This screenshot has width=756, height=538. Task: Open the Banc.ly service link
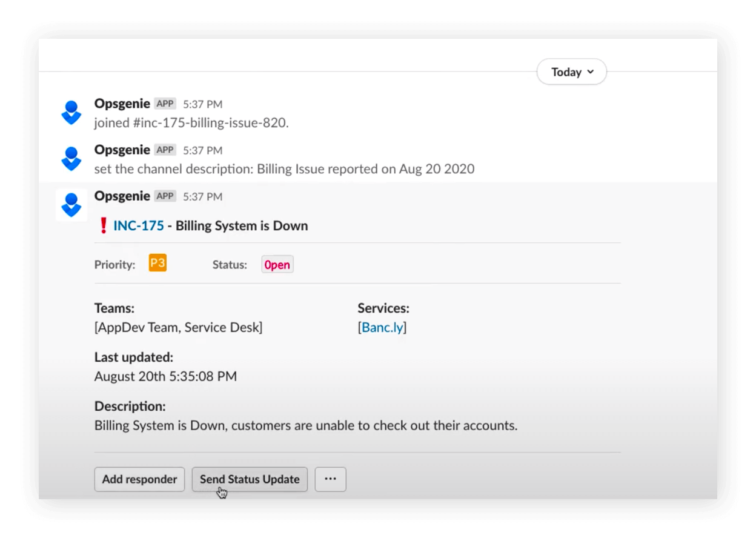382,327
